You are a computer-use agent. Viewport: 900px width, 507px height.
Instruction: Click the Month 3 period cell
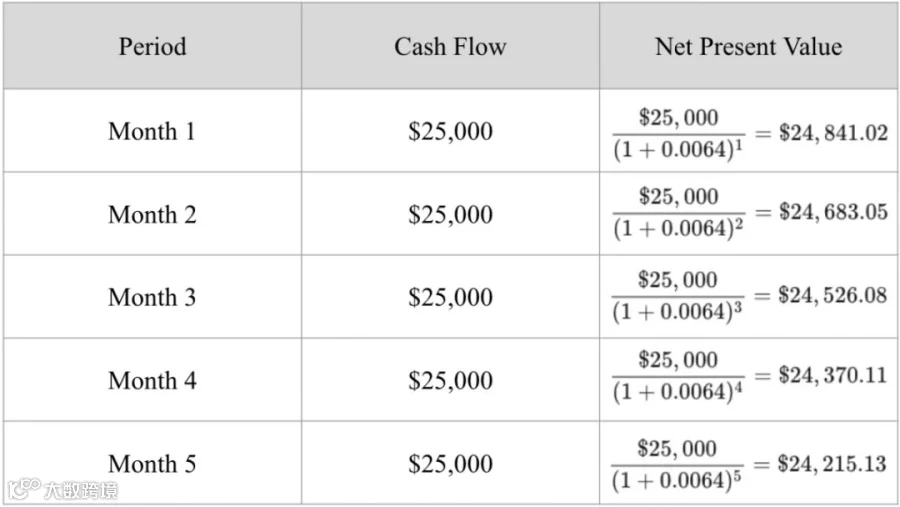coord(152,297)
